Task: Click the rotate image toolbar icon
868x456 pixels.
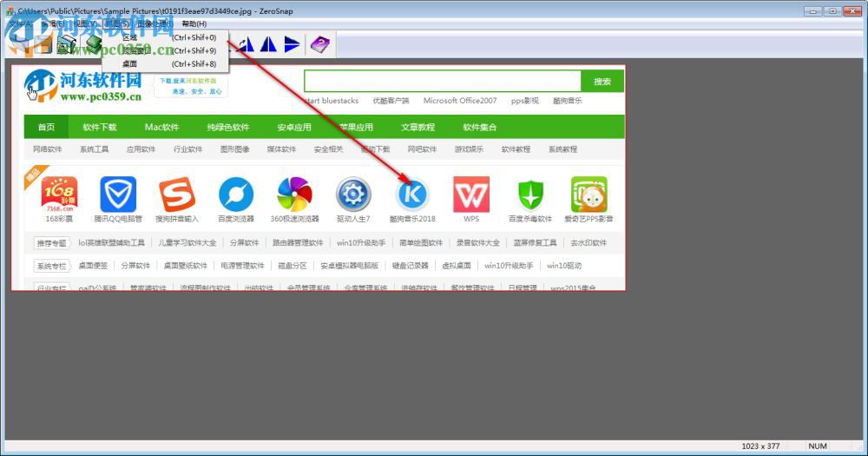Action: (246, 44)
